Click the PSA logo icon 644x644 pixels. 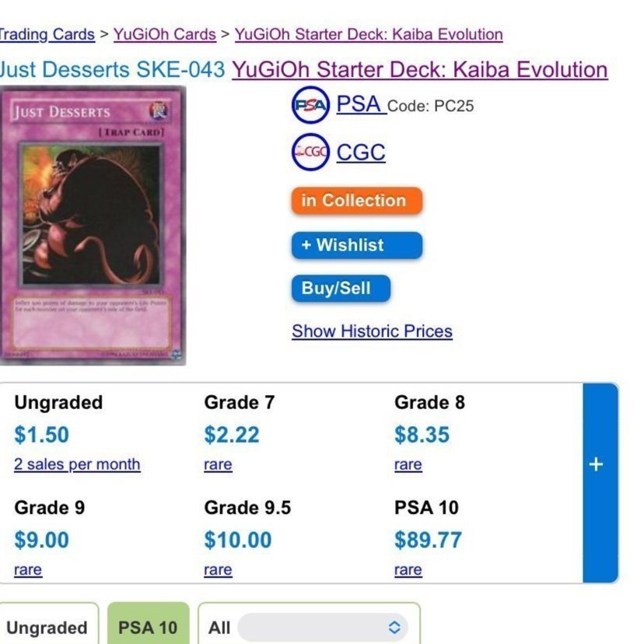click(x=310, y=107)
